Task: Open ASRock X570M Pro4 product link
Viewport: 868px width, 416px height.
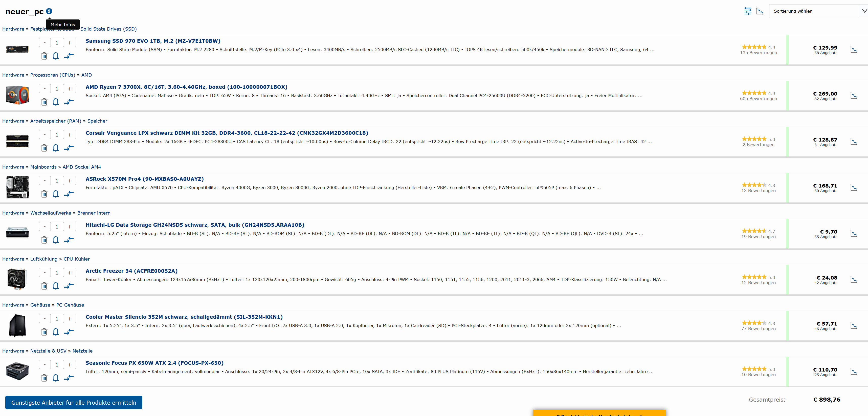Action: coord(145,179)
